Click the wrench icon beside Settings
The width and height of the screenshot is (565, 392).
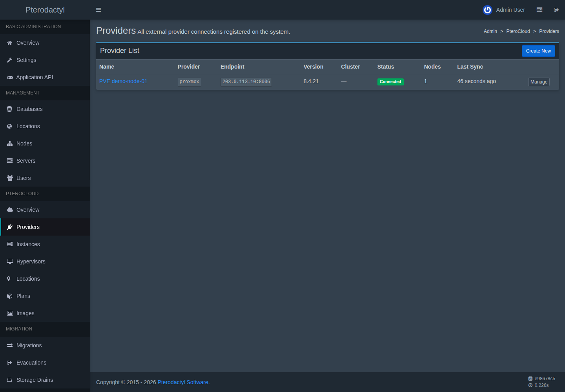(x=10, y=60)
